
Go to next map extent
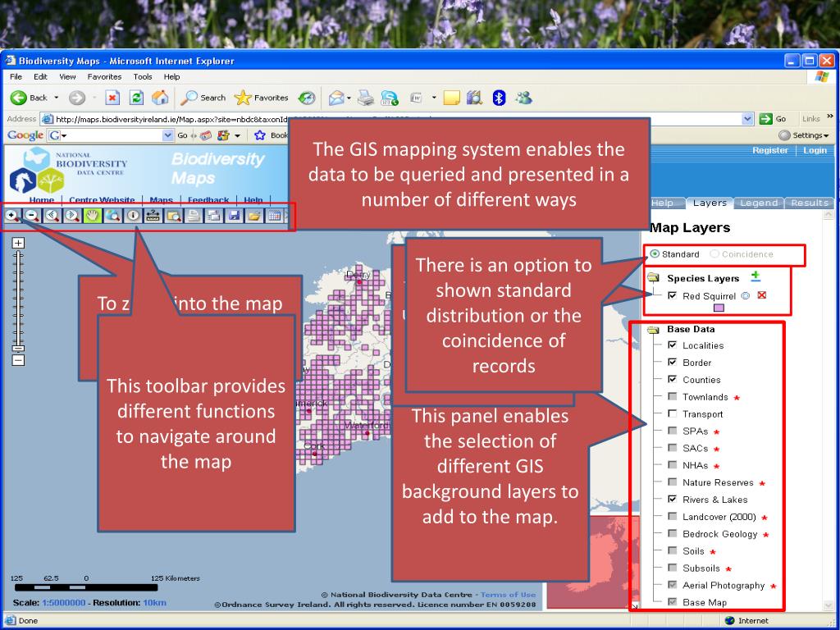point(72,216)
